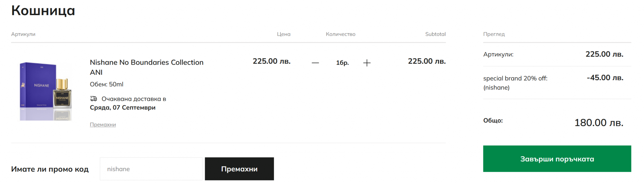Viewport: 644px width, 183px height.
Task: Click the Сряда, 07 Септември delivery date
Action: [x=123, y=108]
